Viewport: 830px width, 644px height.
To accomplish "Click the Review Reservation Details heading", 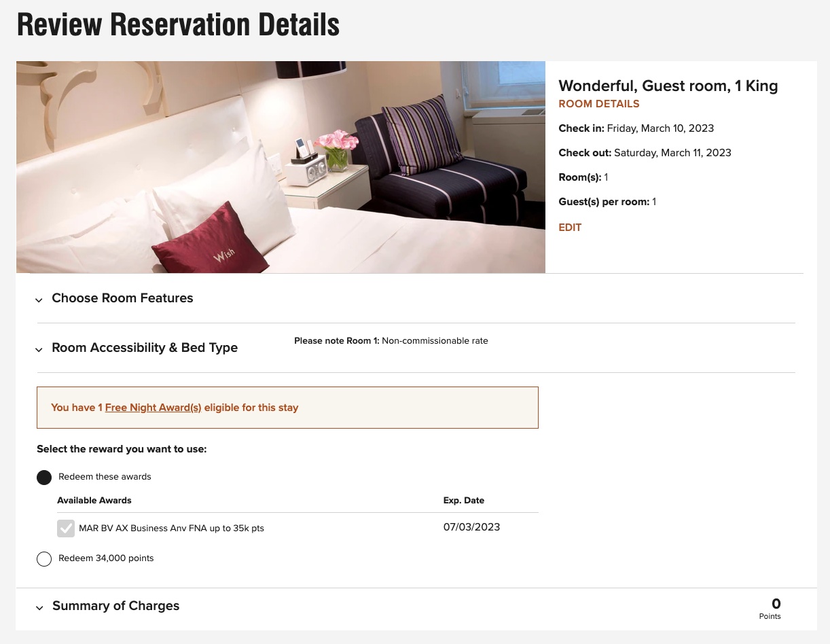I will point(178,24).
